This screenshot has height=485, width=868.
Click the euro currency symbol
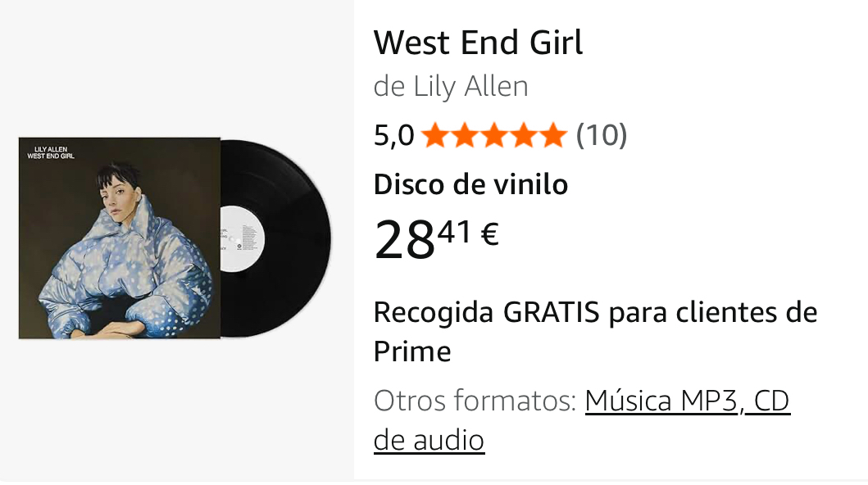tap(490, 233)
